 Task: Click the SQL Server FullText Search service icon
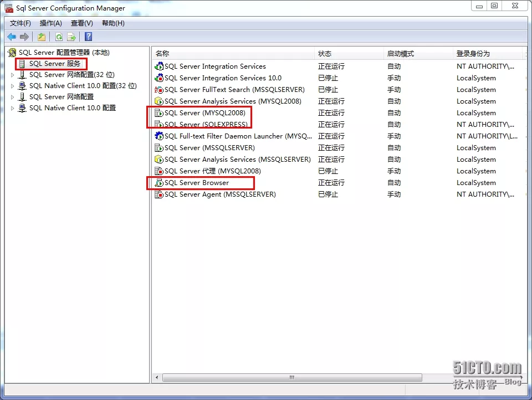(159, 90)
